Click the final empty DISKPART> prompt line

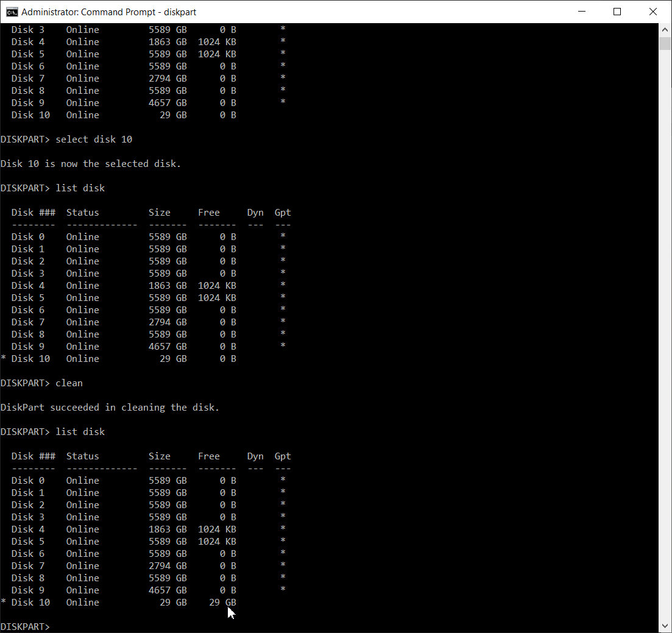26,626
